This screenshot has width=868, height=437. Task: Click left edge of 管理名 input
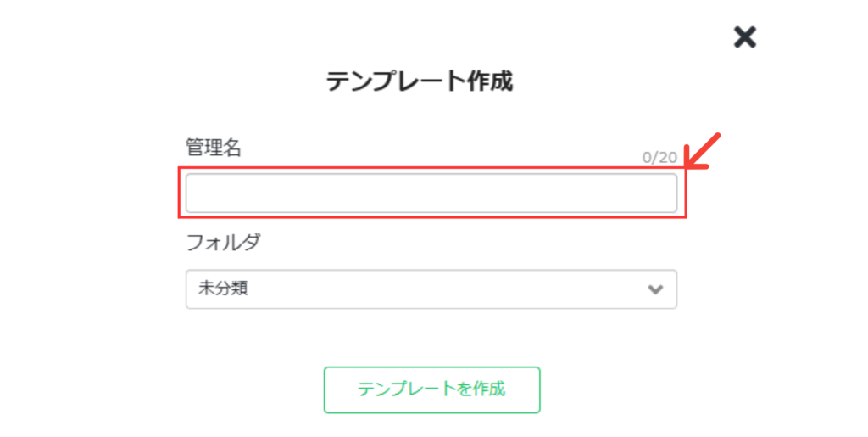(193, 193)
